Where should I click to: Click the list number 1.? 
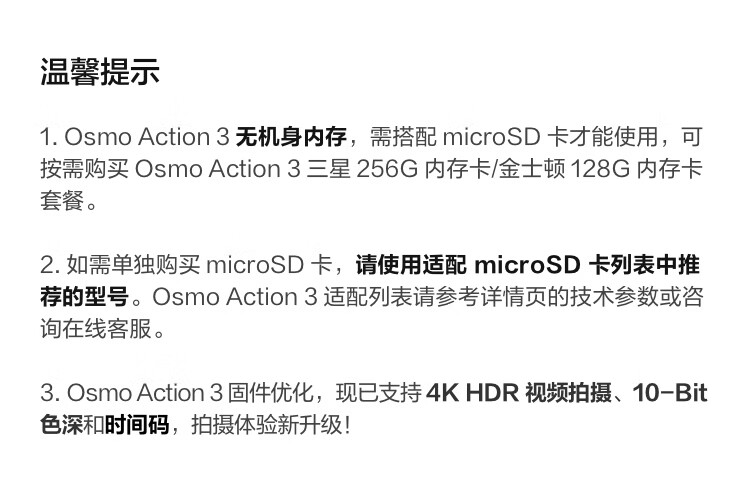coord(48,137)
